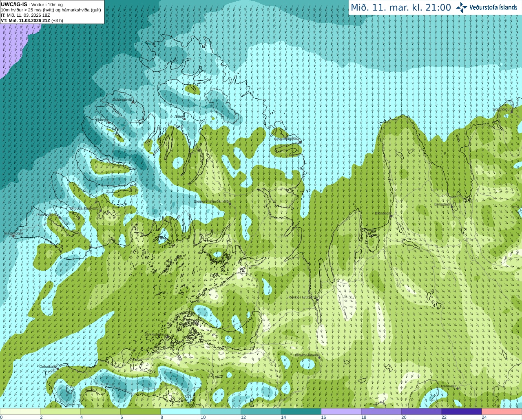522x420 pixels.
Task: Select the 4–6 m/s light green legend swatch
Action: (x=100, y=411)
